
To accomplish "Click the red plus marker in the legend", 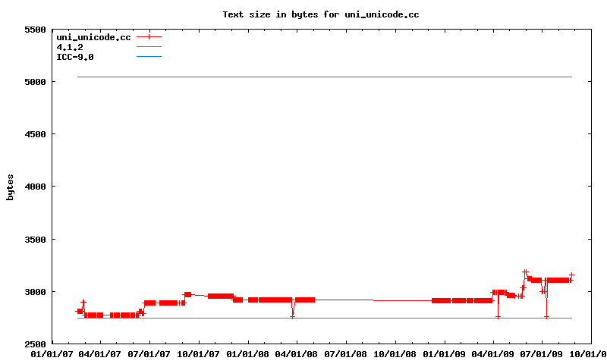I will pyautogui.click(x=149, y=36).
